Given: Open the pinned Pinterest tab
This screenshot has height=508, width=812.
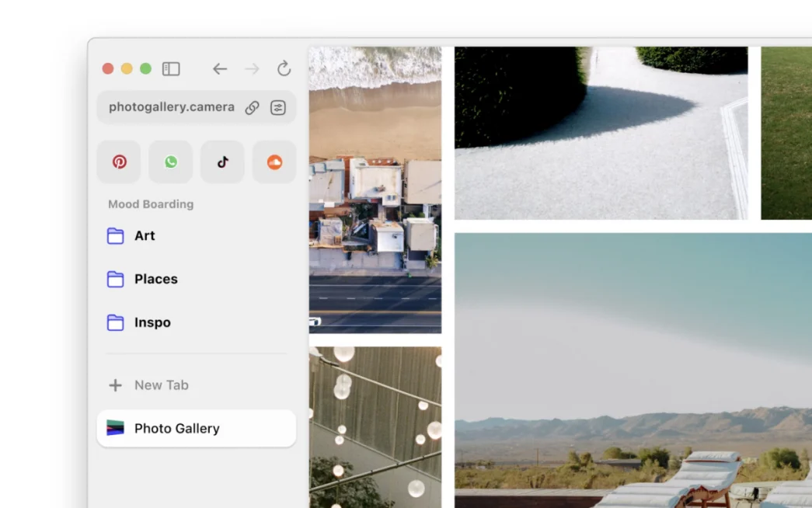Looking at the screenshot, I should tap(119, 162).
